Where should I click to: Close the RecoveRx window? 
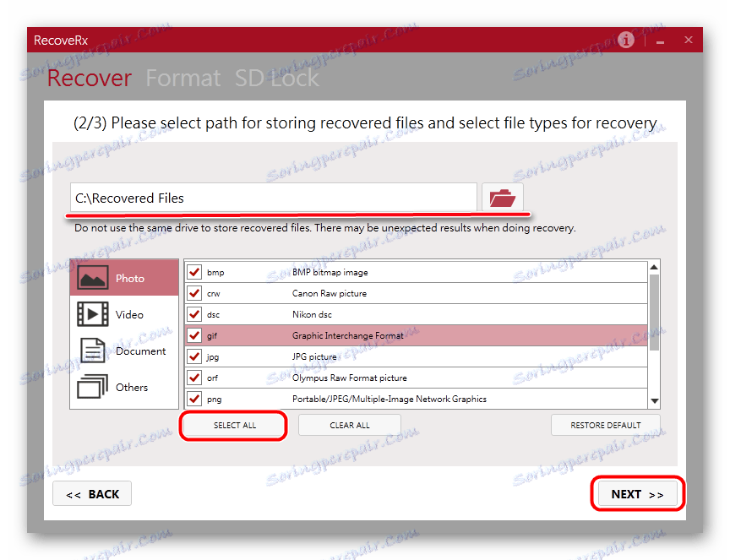(x=689, y=40)
